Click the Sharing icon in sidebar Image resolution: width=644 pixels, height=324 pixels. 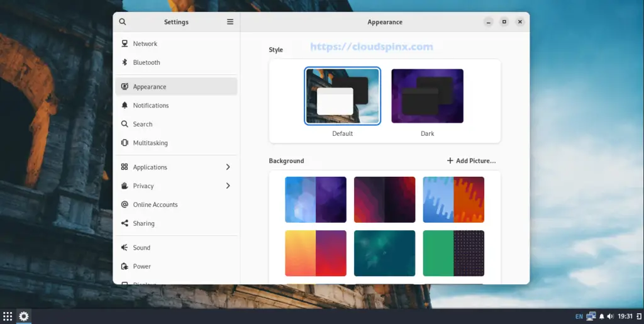(125, 223)
